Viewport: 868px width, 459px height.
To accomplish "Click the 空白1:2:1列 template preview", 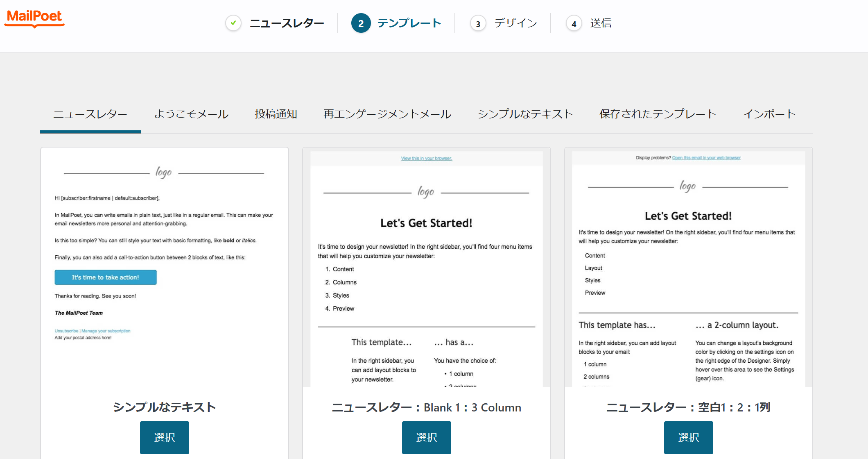I will point(689,267).
